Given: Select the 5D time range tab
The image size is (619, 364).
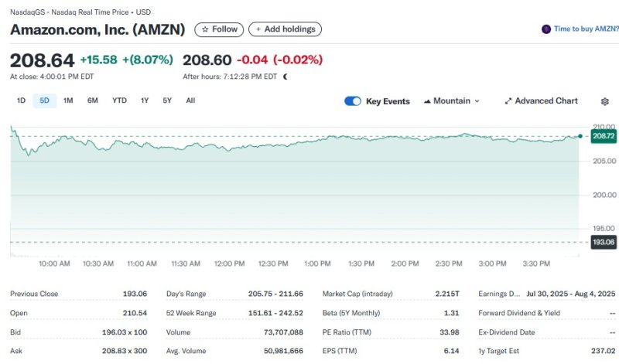Looking at the screenshot, I should pyautogui.click(x=44, y=100).
